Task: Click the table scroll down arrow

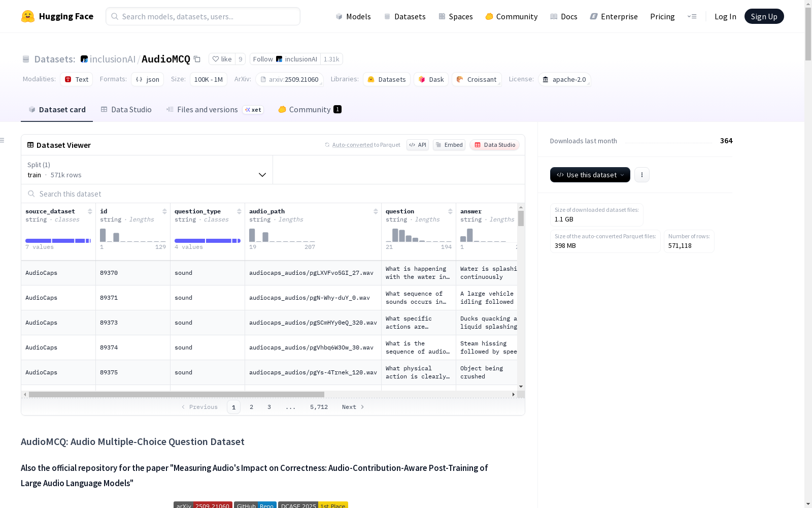Action: click(x=521, y=387)
